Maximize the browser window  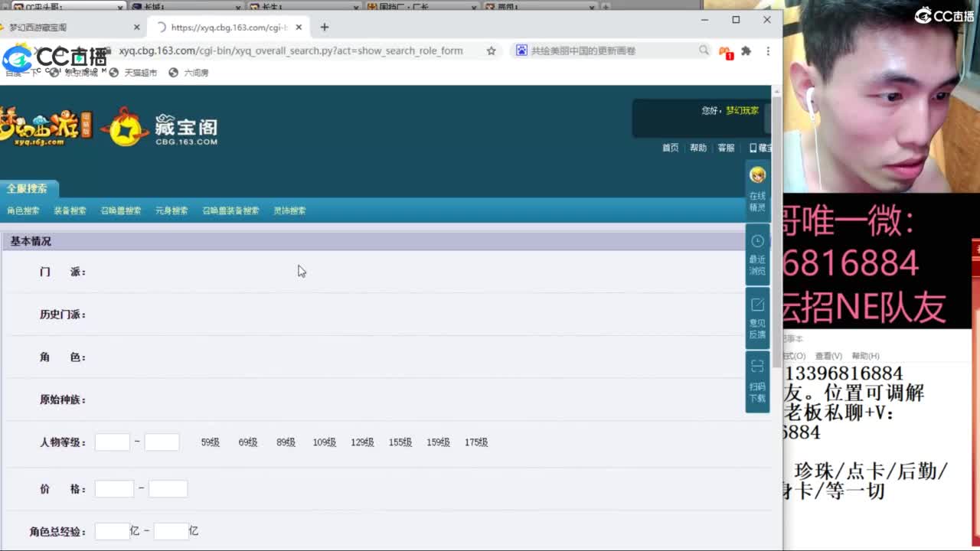[x=736, y=20]
